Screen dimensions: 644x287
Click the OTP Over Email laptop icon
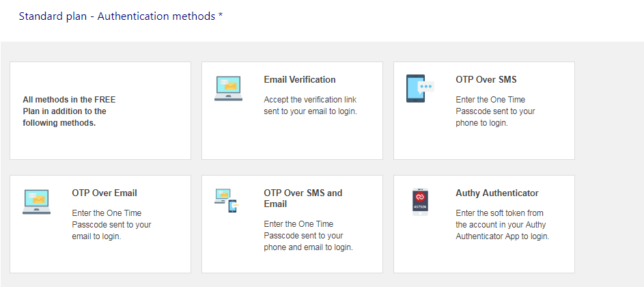coord(37,202)
